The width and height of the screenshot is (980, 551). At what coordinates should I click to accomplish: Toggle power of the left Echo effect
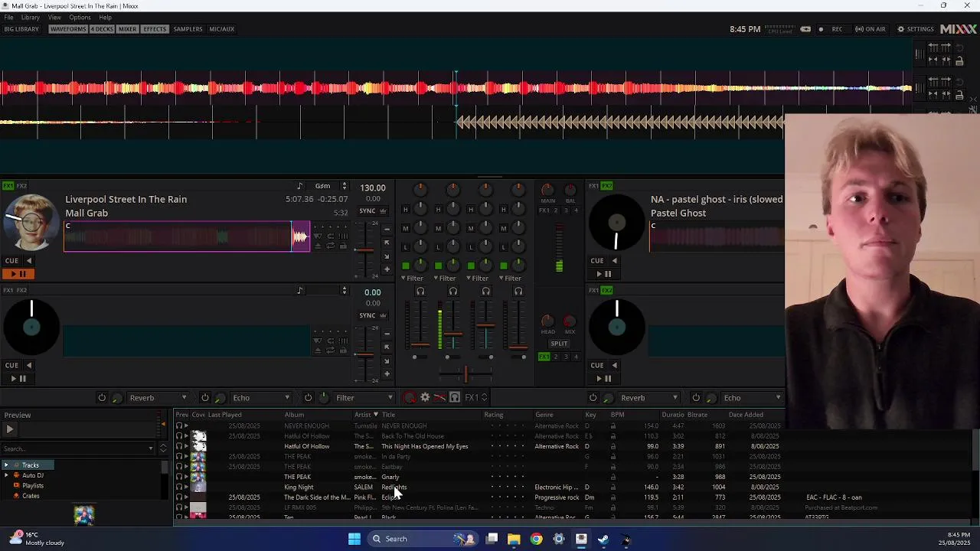click(205, 398)
